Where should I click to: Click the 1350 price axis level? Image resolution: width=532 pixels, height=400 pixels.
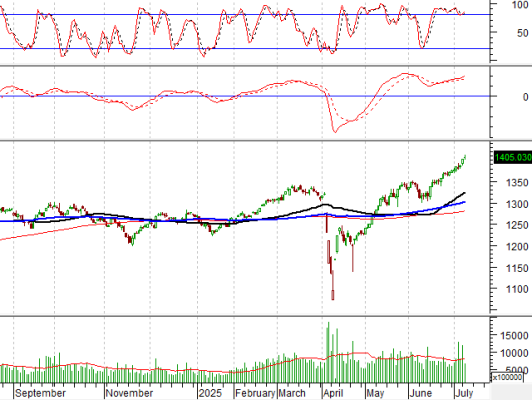pos(517,183)
